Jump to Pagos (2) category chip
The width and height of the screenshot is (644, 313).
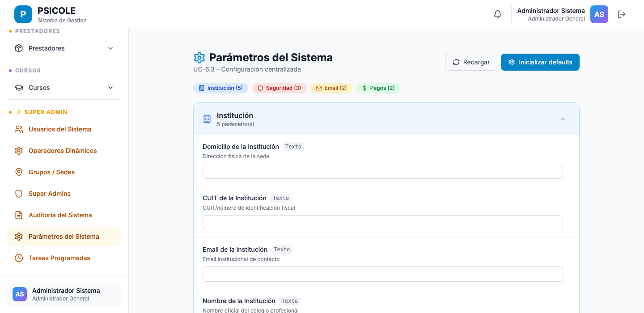point(378,88)
